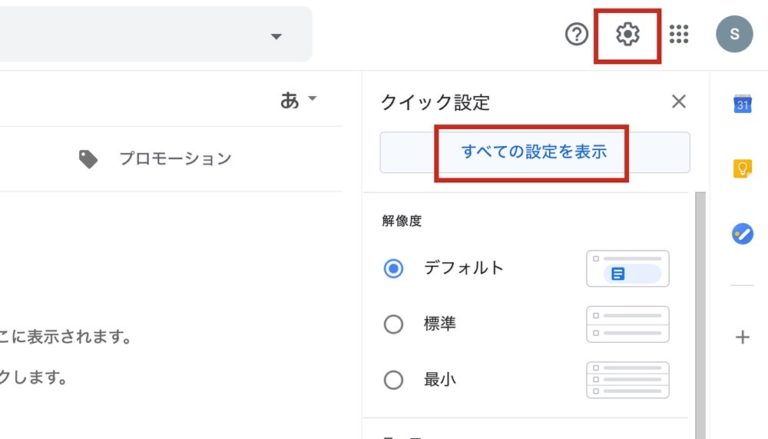Switch to the プロモーション tab
Viewport: 768px width, 439px height.
click(155, 158)
